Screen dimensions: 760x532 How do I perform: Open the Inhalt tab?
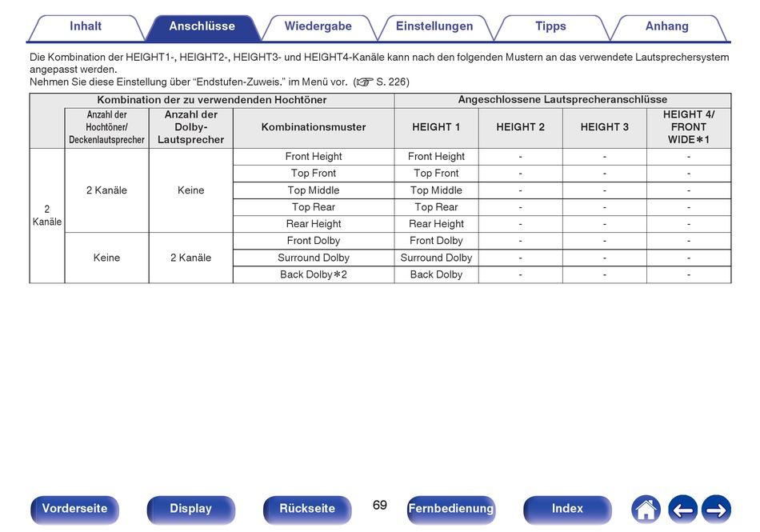click(x=86, y=26)
